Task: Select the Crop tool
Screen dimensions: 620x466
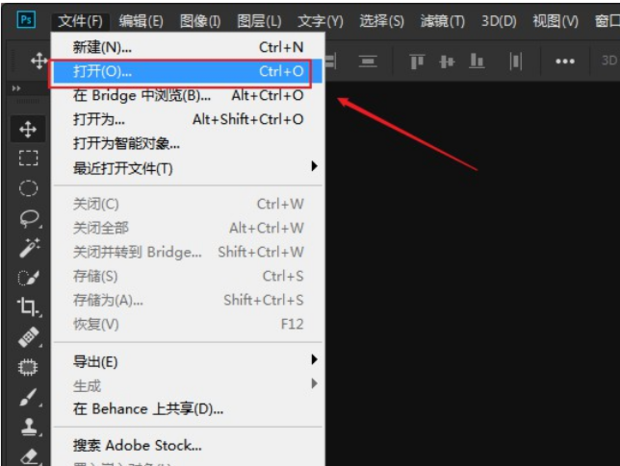Action: click(28, 307)
